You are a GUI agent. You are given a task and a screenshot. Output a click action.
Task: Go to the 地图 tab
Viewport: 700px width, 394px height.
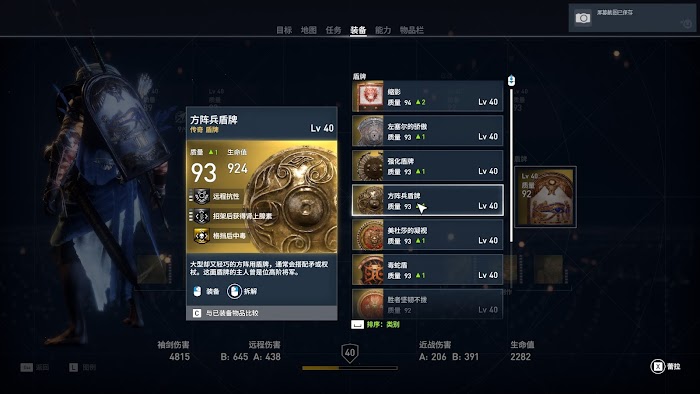pos(308,30)
